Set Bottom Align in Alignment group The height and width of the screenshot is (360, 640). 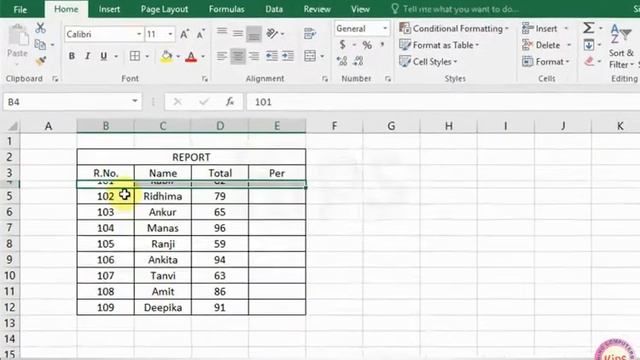click(253, 34)
